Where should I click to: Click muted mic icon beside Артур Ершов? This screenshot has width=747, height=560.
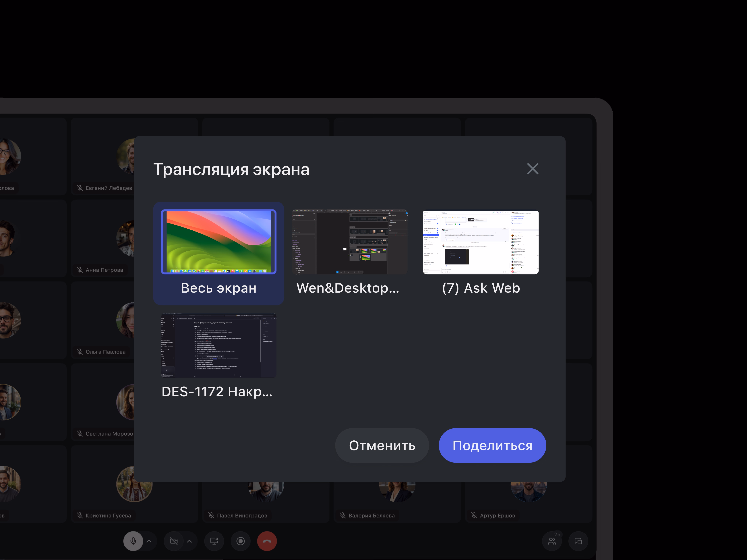pos(474,516)
